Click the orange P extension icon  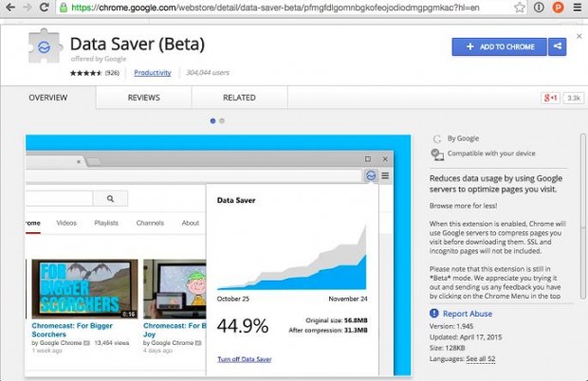pyautogui.click(x=558, y=8)
